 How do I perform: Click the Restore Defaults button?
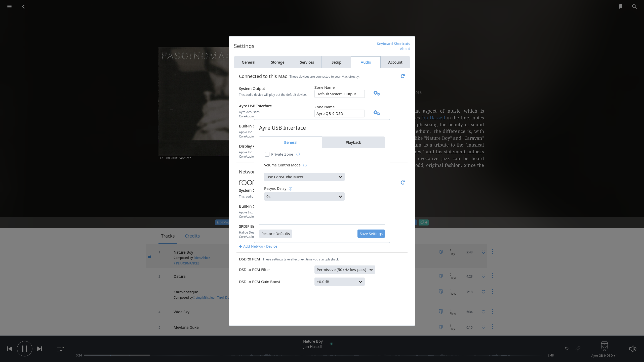[275, 234]
